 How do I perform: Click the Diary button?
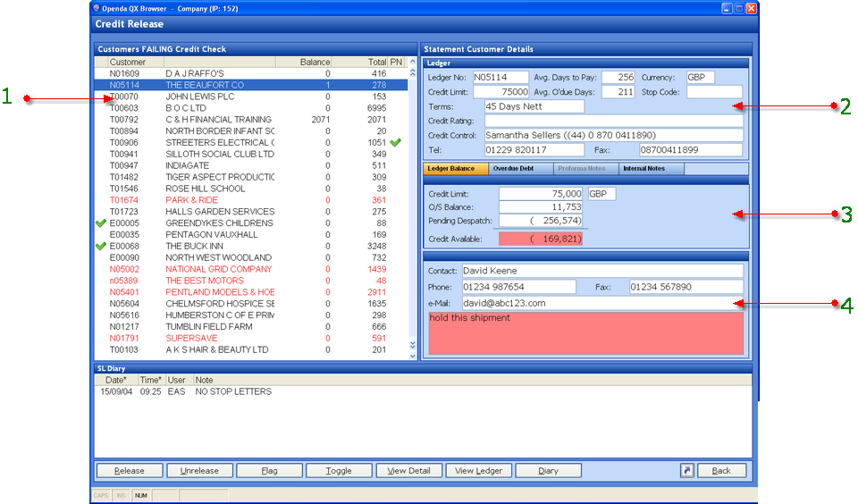click(548, 471)
